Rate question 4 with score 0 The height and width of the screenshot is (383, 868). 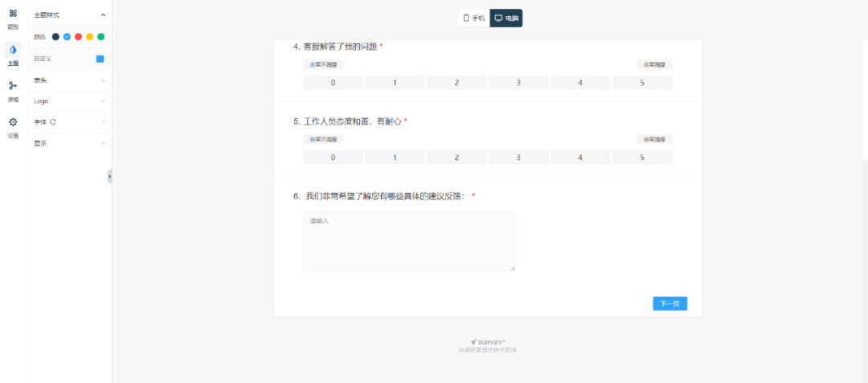click(x=334, y=83)
